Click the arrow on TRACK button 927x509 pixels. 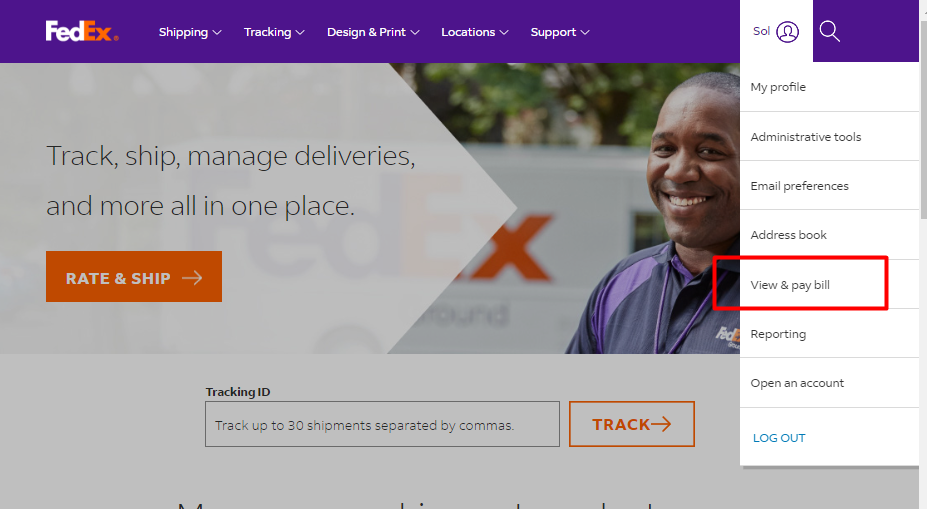(660, 424)
